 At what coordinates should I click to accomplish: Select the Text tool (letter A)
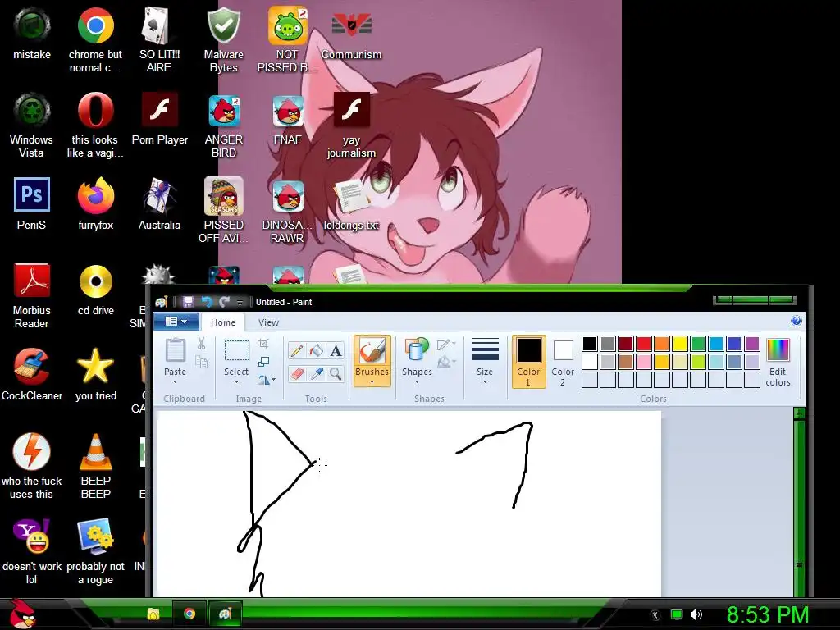336,351
